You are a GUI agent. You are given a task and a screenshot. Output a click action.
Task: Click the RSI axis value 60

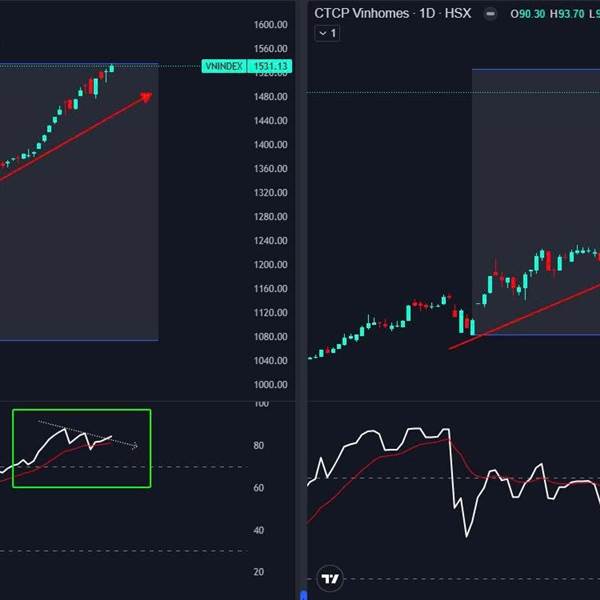[259, 488]
